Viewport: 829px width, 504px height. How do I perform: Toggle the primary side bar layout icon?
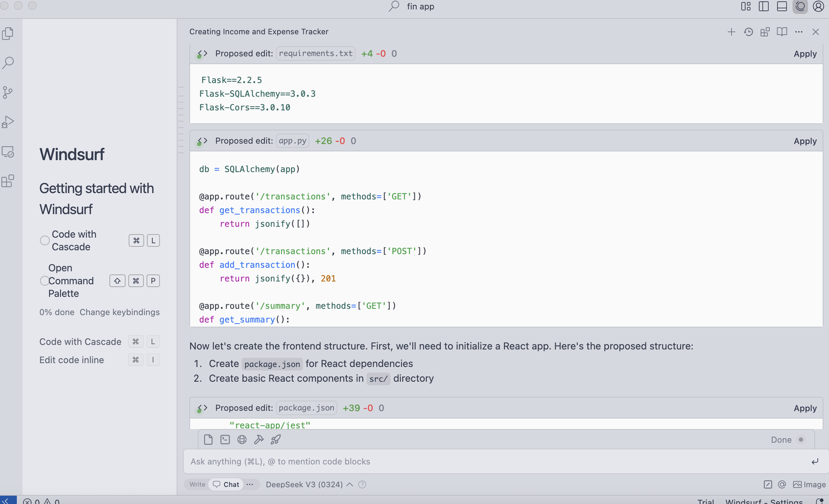pos(764,6)
